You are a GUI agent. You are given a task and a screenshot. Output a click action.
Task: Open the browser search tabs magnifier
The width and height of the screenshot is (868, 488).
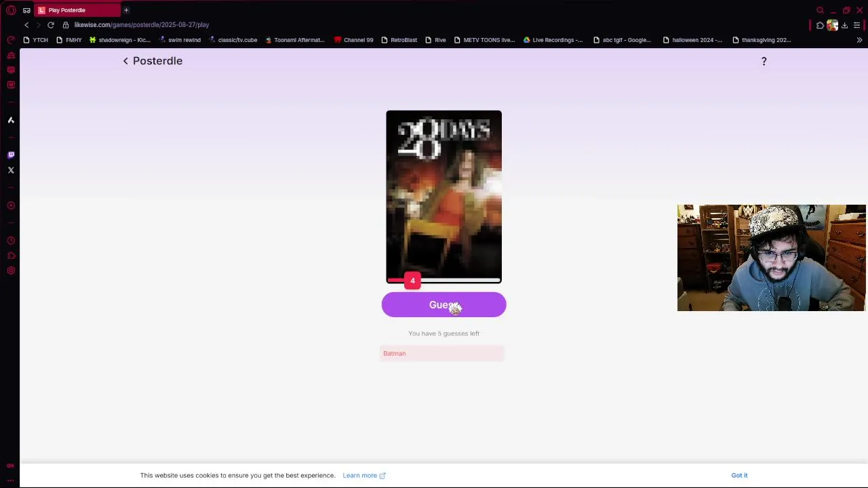(820, 10)
